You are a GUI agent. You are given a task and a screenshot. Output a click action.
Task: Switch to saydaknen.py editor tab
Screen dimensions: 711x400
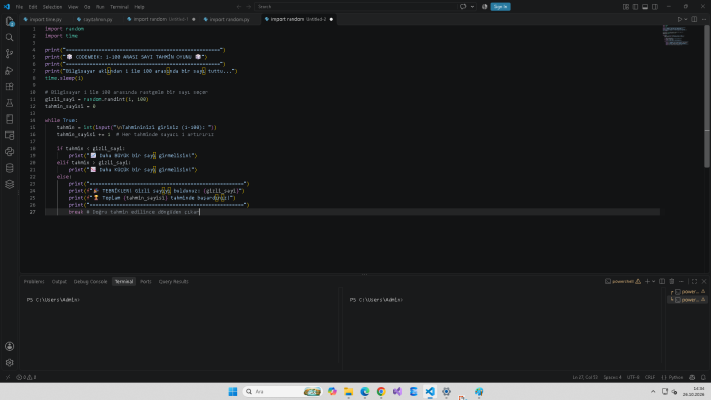97,20
